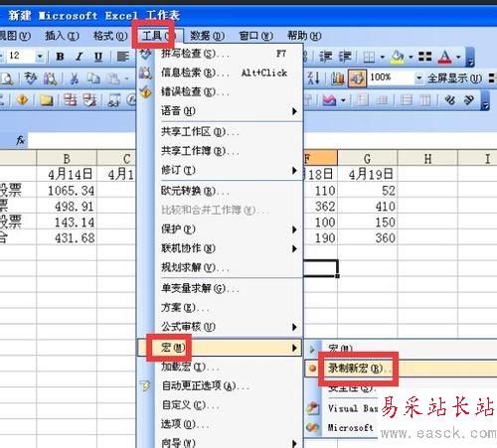This screenshot has width=497, height=448.
Task: Toggle Bold formatting
Action: [x=60, y=57]
